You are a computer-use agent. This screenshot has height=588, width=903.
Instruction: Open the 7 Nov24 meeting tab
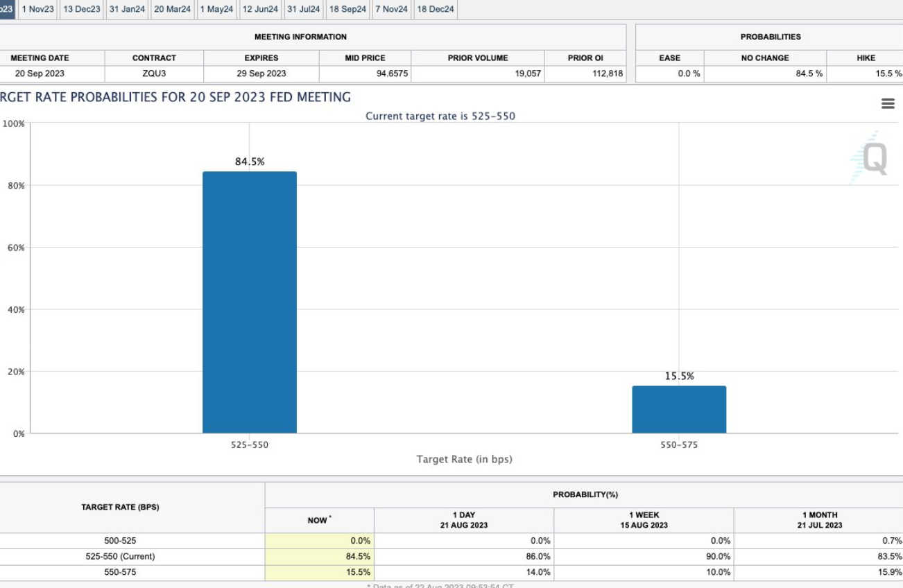pos(391,9)
